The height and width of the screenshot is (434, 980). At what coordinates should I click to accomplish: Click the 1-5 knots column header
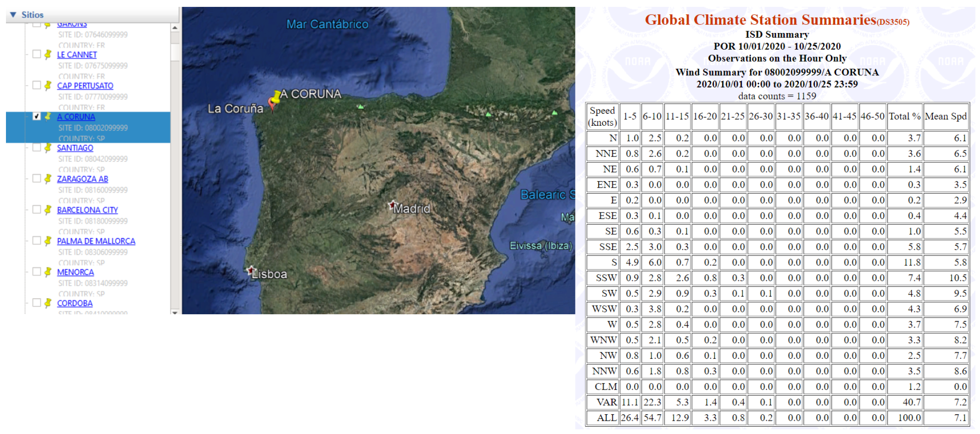pos(630,117)
